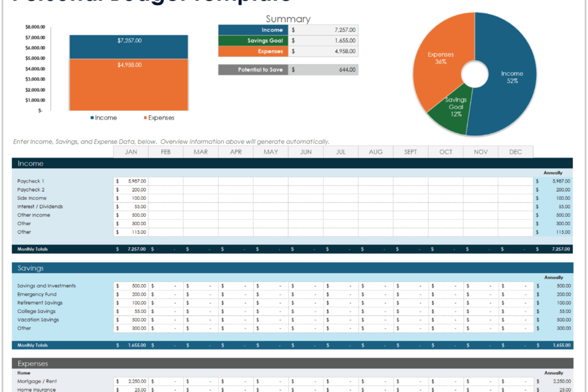Viewport: 588px width, 392px height.
Task: Click the FEB column header
Action: coord(166,152)
